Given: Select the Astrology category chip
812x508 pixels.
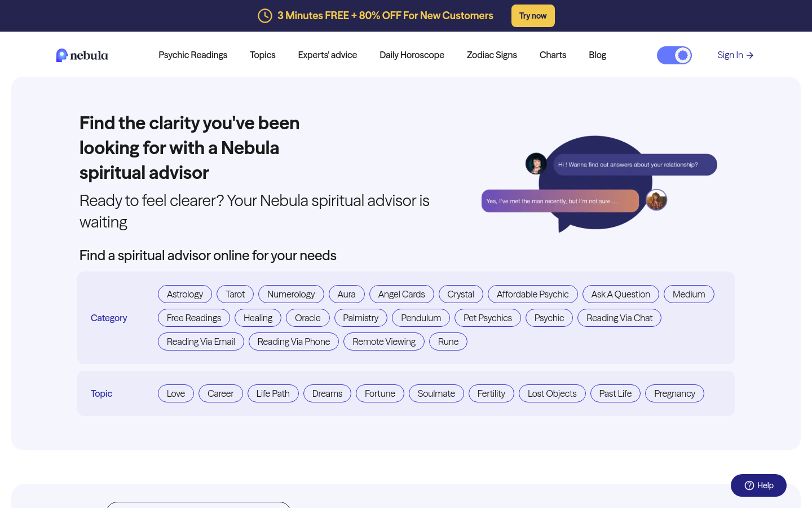Looking at the screenshot, I should pos(185,294).
